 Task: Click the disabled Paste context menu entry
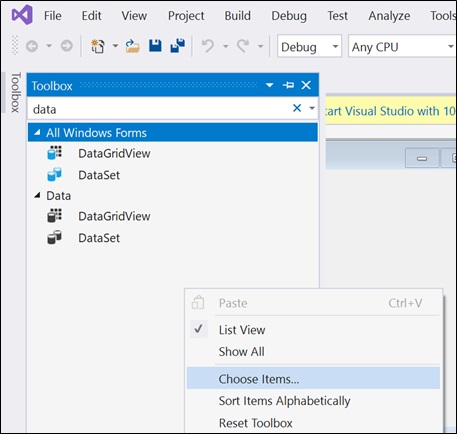tap(313, 303)
